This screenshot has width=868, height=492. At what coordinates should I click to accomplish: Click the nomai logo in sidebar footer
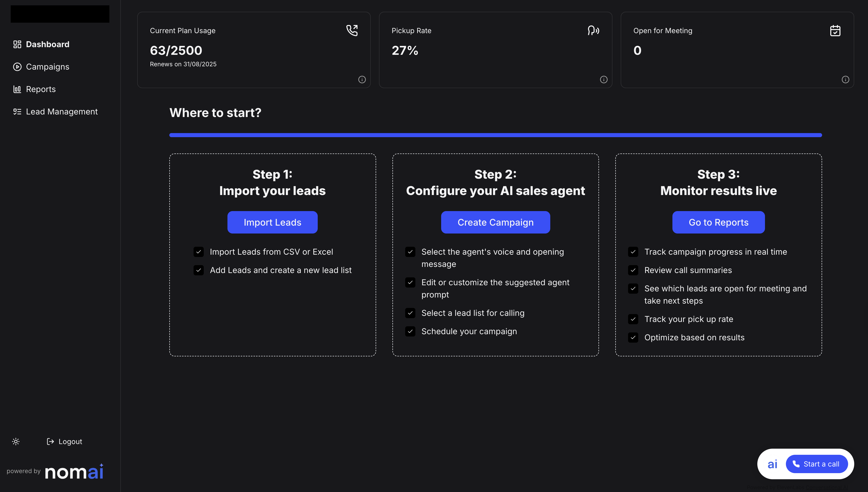click(x=74, y=471)
